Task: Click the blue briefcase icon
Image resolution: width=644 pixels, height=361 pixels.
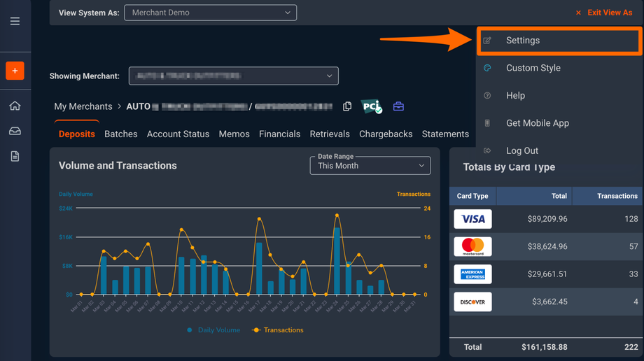Action: pyautogui.click(x=398, y=106)
